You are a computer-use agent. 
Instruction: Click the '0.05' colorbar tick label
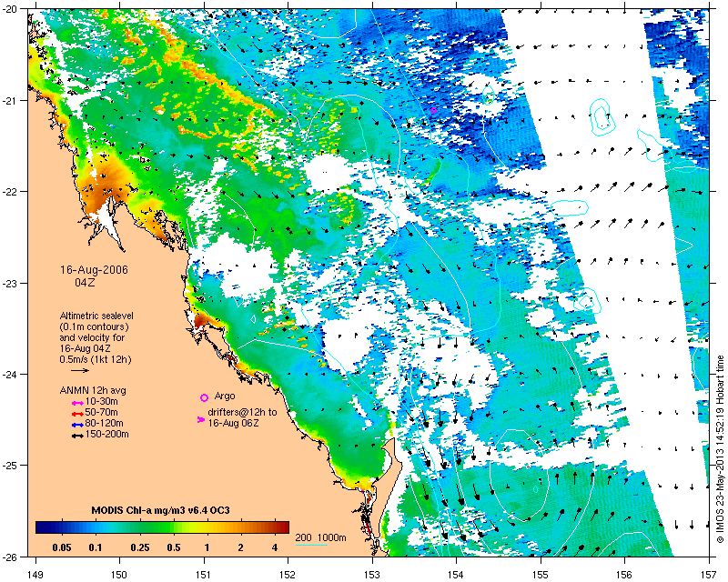click(62, 547)
